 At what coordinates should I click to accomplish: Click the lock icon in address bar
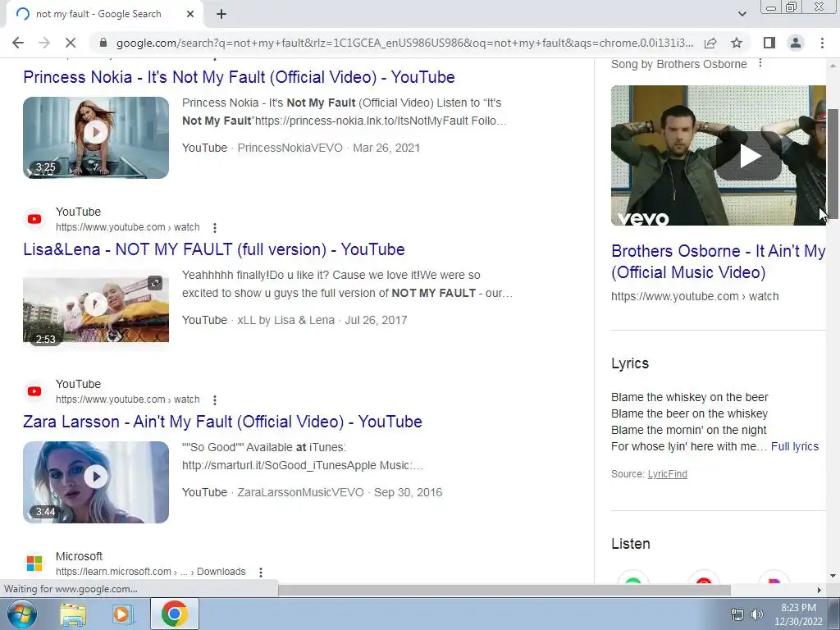pyautogui.click(x=103, y=43)
